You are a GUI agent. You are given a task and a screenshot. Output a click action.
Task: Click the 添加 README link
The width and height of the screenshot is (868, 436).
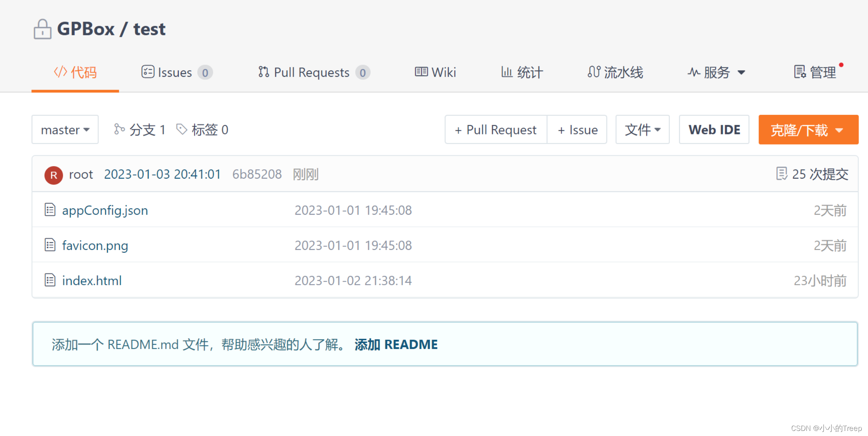[x=396, y=344]
